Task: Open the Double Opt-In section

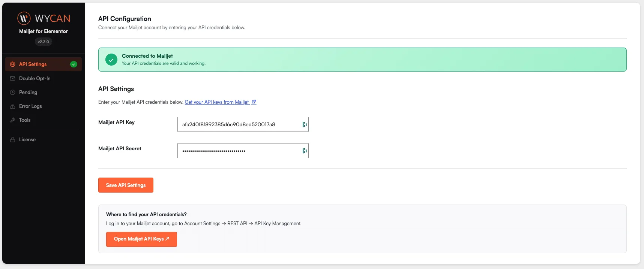Action: coord(44,78)
